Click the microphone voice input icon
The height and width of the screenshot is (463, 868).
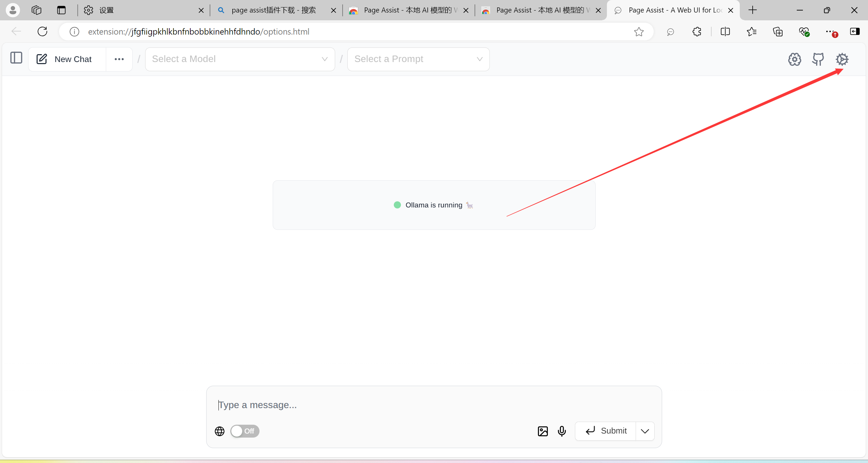tap(562, 431)
